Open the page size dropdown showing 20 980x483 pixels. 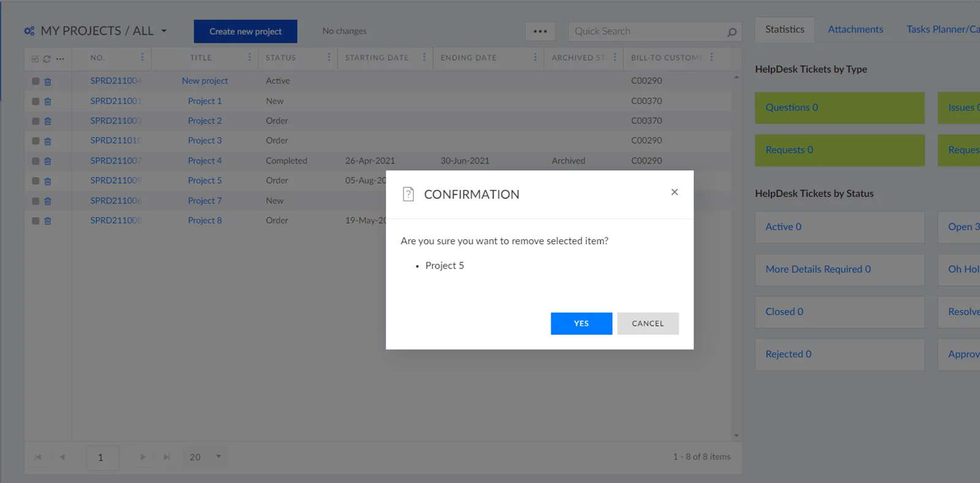point(218,457)
